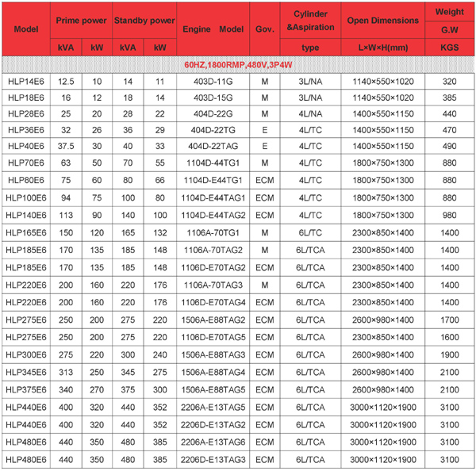Image resolution: width=476 pixels, height=471 pixels.
Task: Click engine model "1104D-E44TG1"
Action: 213,180
